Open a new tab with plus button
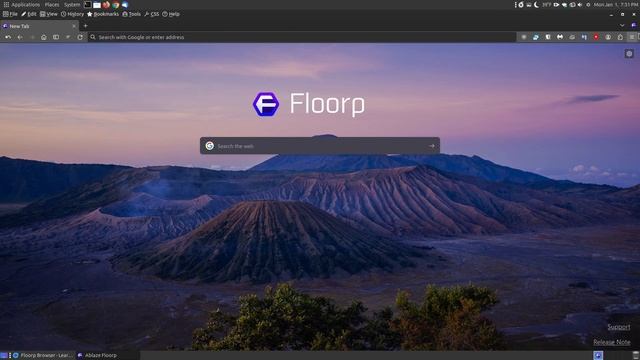The width and height of the screenshot is (640, 360). pyautogui.click(x=85, y=26)
